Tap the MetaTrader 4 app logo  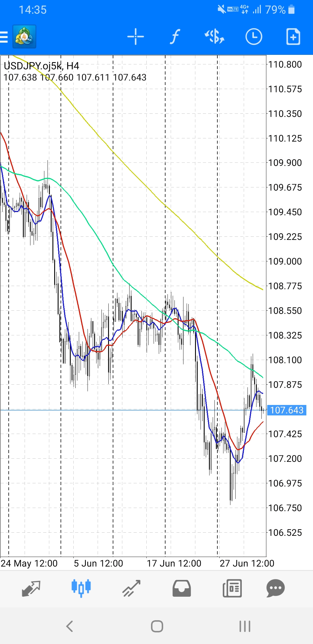click(x=24, y=37)
